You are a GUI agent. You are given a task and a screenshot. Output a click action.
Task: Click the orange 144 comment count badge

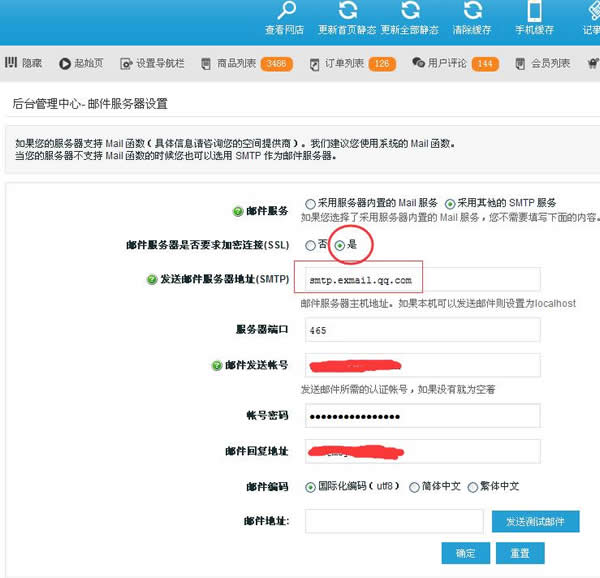coord(485,63)
